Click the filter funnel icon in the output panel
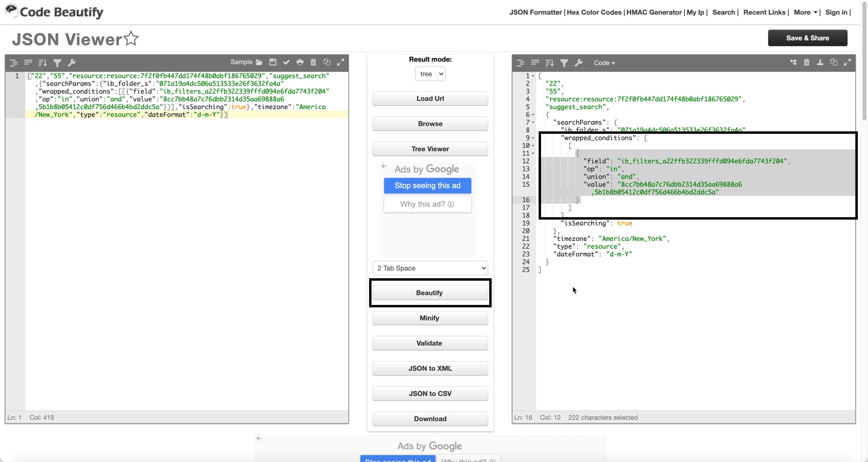This screenshot has width=868, height=462. click(x=564, y=63)
